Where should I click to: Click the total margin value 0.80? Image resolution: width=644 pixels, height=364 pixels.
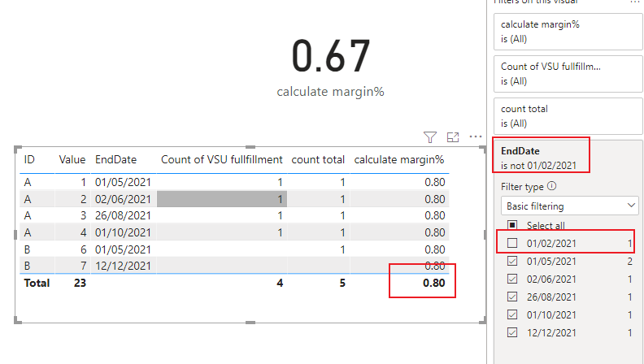coord(434,283)
